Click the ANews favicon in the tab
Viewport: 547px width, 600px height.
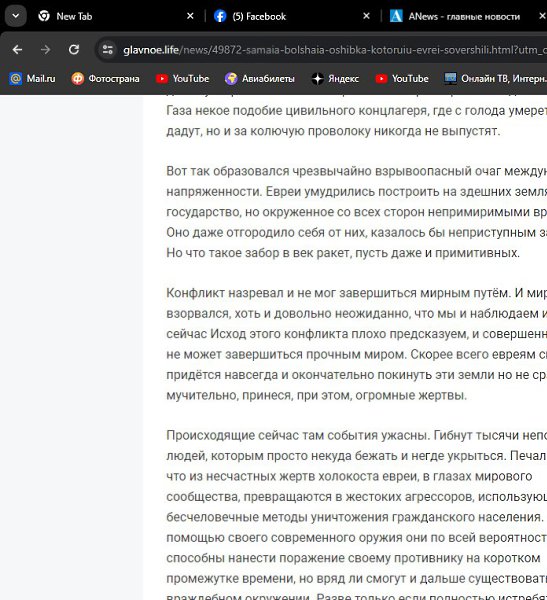[396, 16]
